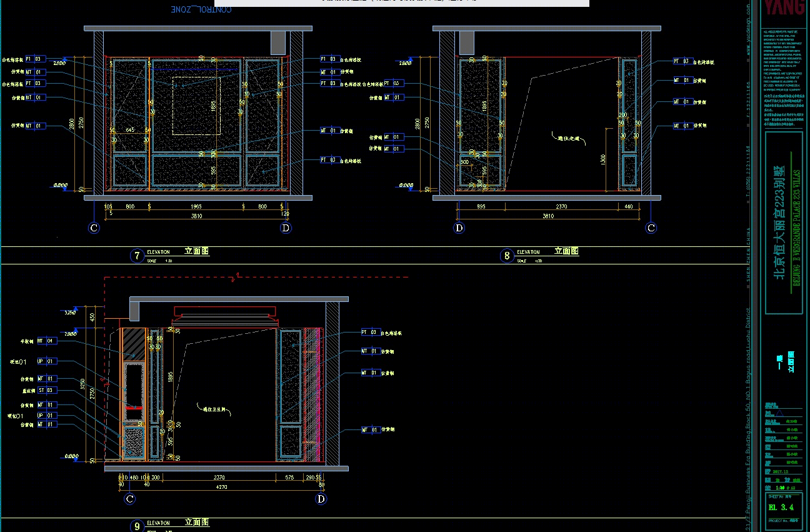Viewport: 810px width, 532px height.
Task: Select grid bubble D under elevation 9
Action: coord(321,499)
